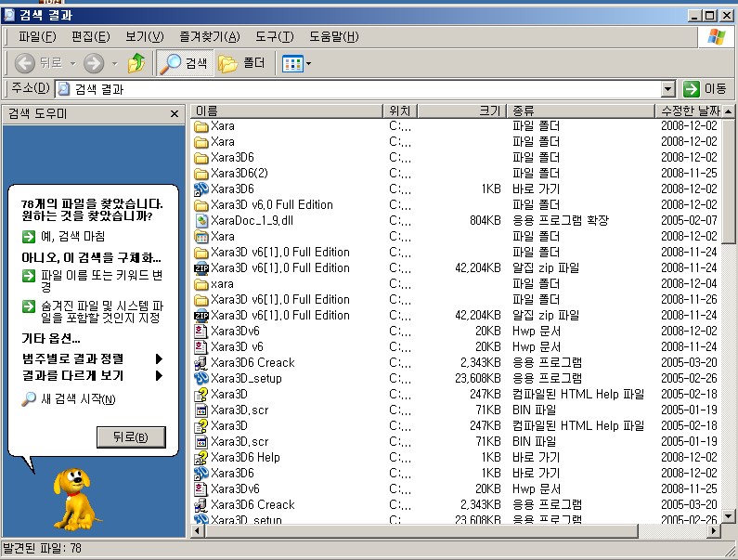Click the '응용 프로그램 확장' type cell
Screen dimensions: 738x560
(561, 220)
